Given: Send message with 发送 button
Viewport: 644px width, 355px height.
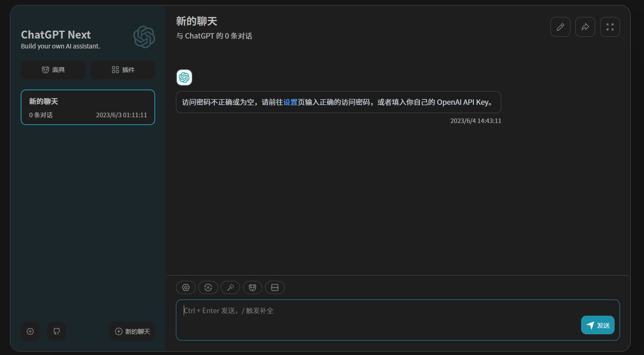Looking at the screenshot, I should click(598, 325).
